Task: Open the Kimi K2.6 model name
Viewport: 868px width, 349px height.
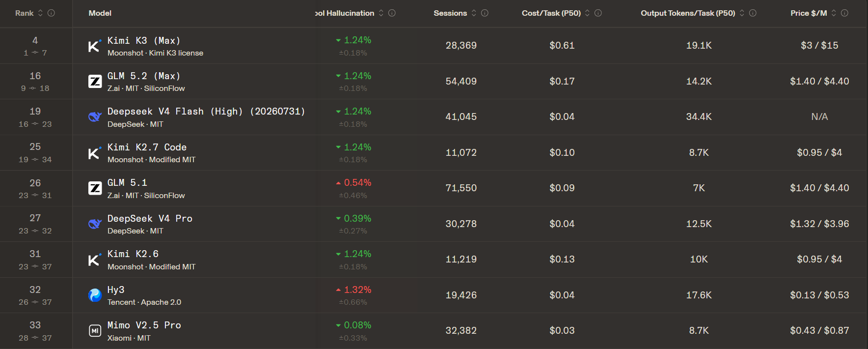Action: (x=133, y=254)
